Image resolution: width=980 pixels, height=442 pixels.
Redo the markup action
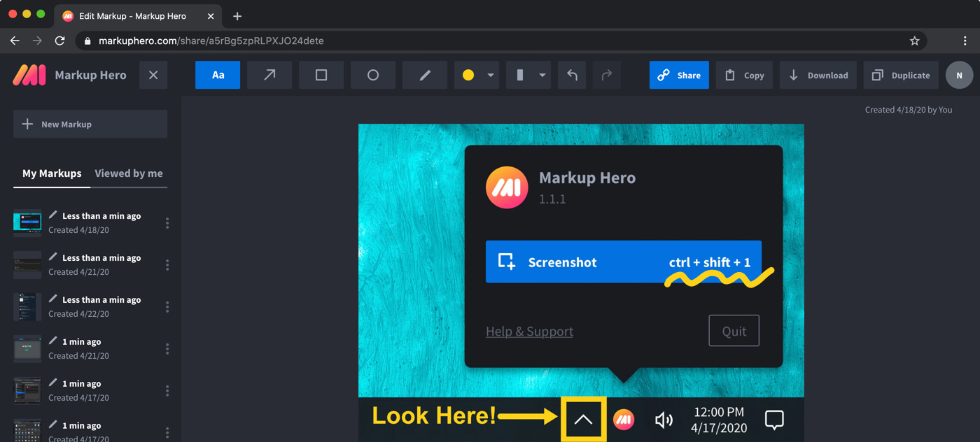[x=606, y=75]
